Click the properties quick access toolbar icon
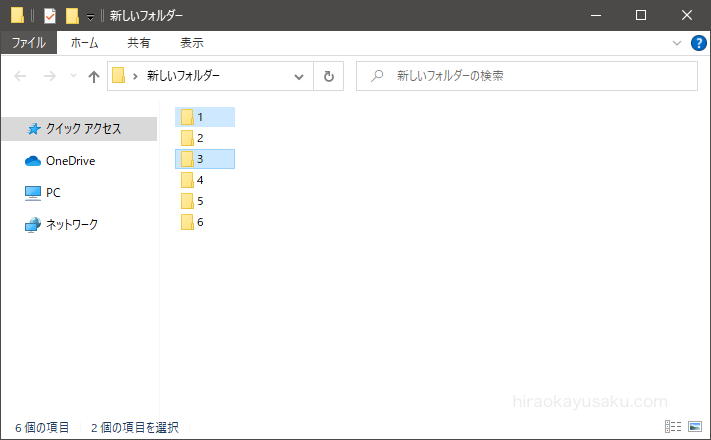 (50, 16)
